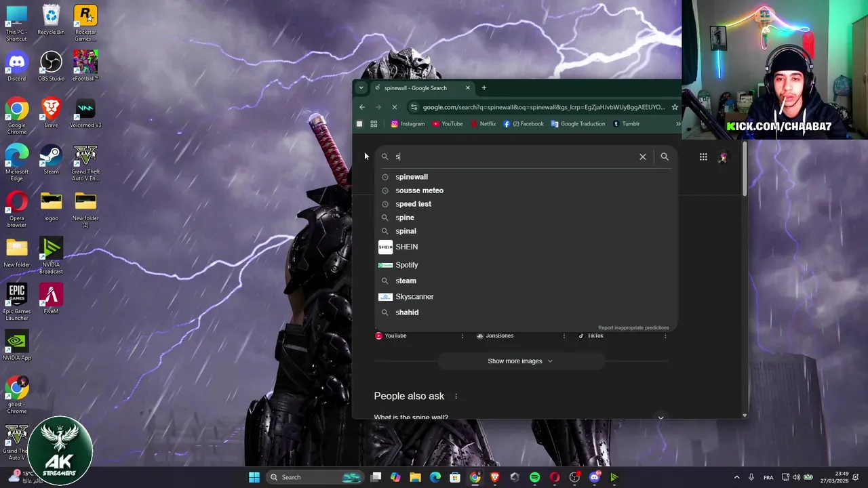Click the Google account profile picture
The image size is (868, 488).
[723, 157]
